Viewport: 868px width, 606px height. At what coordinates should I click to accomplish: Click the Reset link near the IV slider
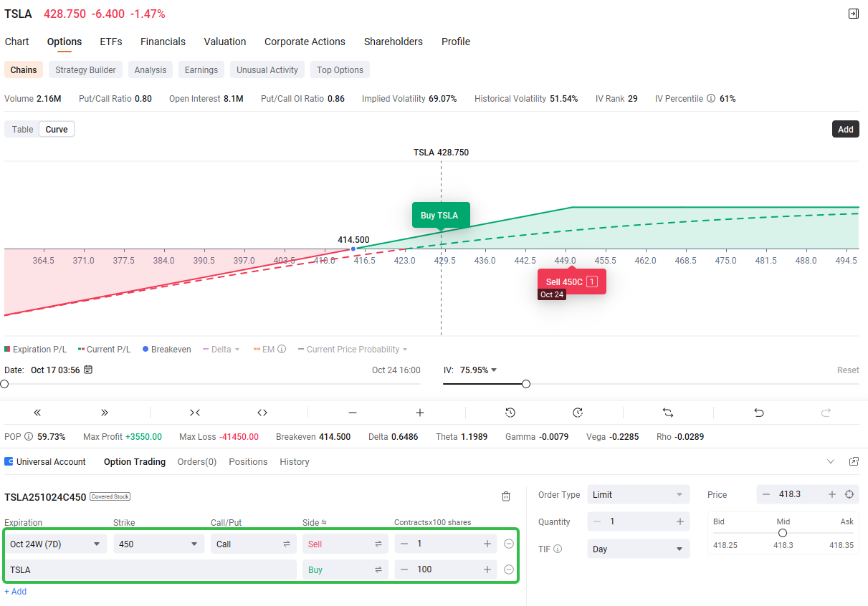[x=847, y=370]
